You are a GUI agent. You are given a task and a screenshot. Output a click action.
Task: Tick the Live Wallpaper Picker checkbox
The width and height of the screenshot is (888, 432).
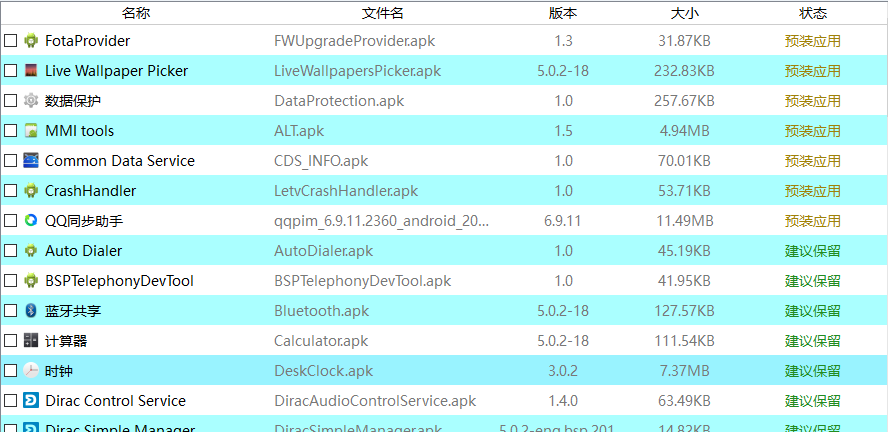(10, 71)
